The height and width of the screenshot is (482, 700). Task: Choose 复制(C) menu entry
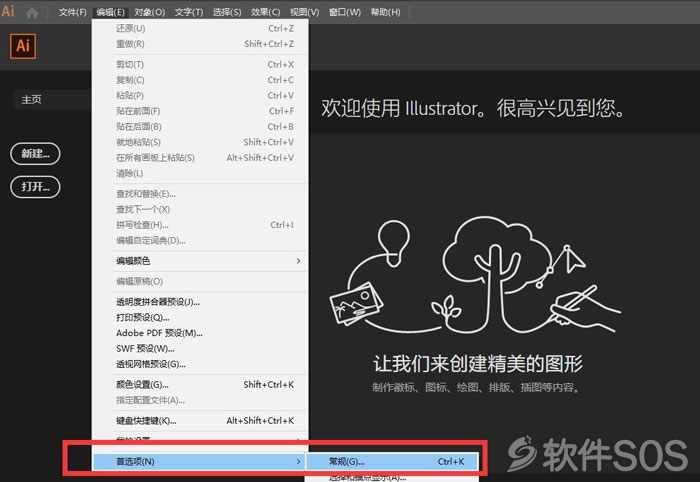[x=200, y=80]
